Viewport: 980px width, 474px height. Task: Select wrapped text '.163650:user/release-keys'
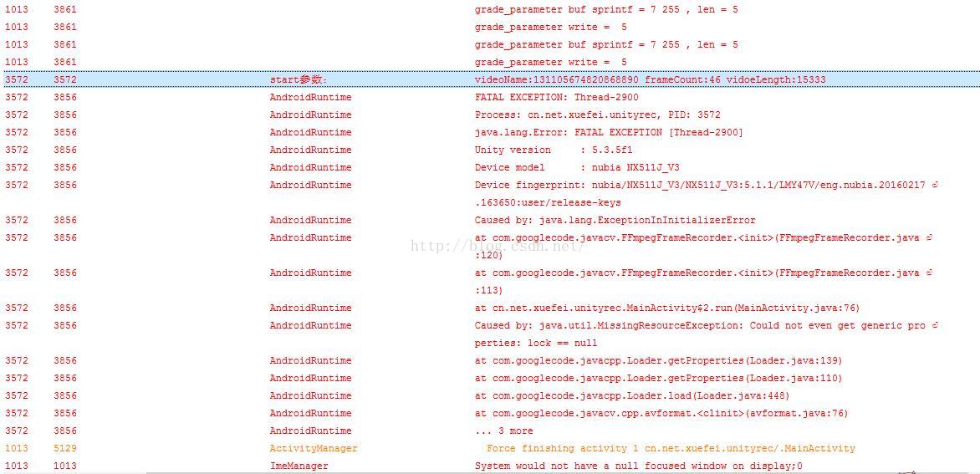(x=548, y=202)
